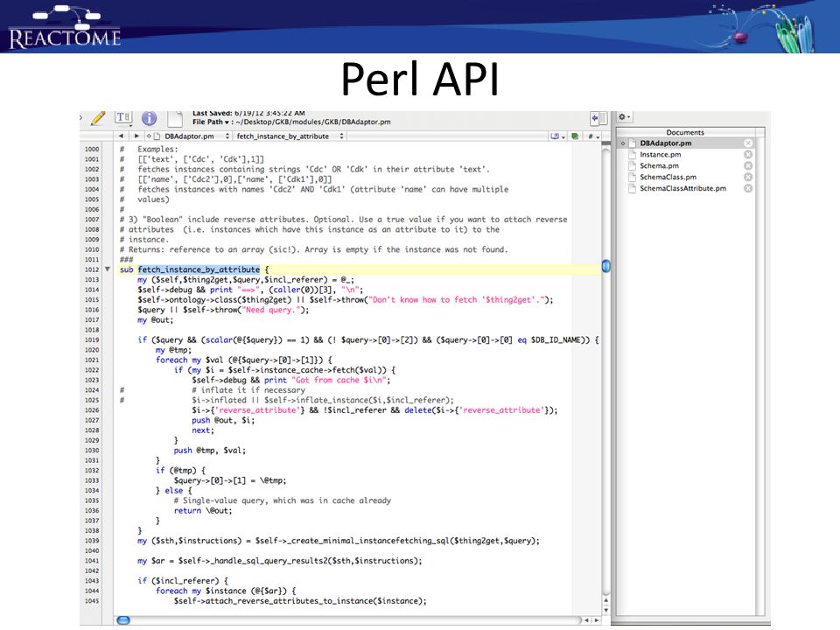Image resolution: width=840 pixels, height=630 pixels.
Task: Click the Last Saved timestamp text
Action: point(248,114)
